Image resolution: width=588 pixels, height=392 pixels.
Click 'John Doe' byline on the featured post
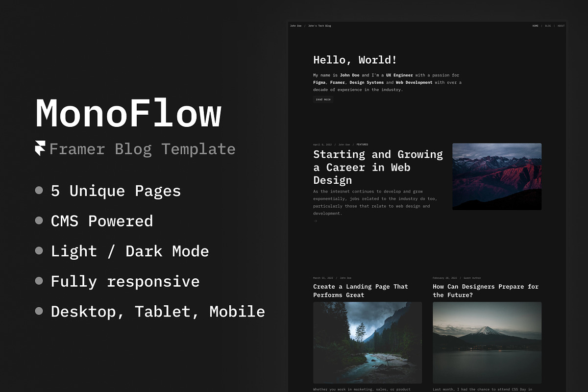coord(344,145)
